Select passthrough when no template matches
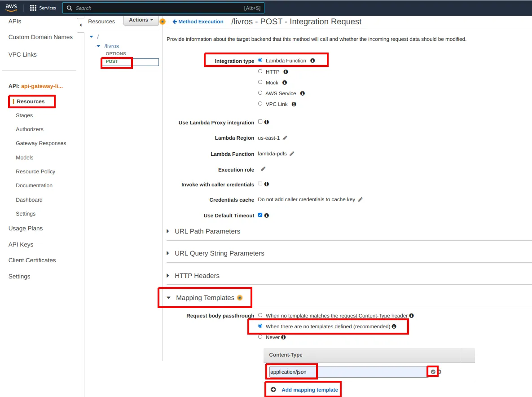Screen dimensions: 532x397 coord(260,315)
